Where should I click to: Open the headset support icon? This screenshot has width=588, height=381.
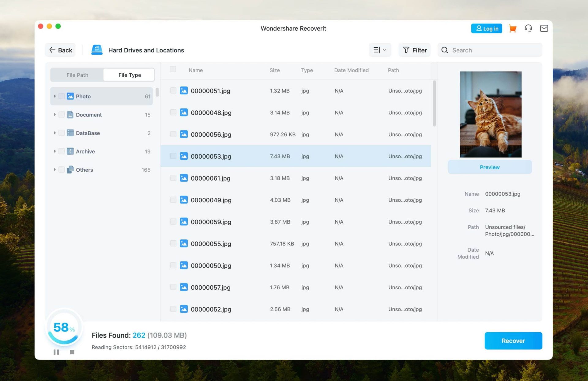coord(528,28)
